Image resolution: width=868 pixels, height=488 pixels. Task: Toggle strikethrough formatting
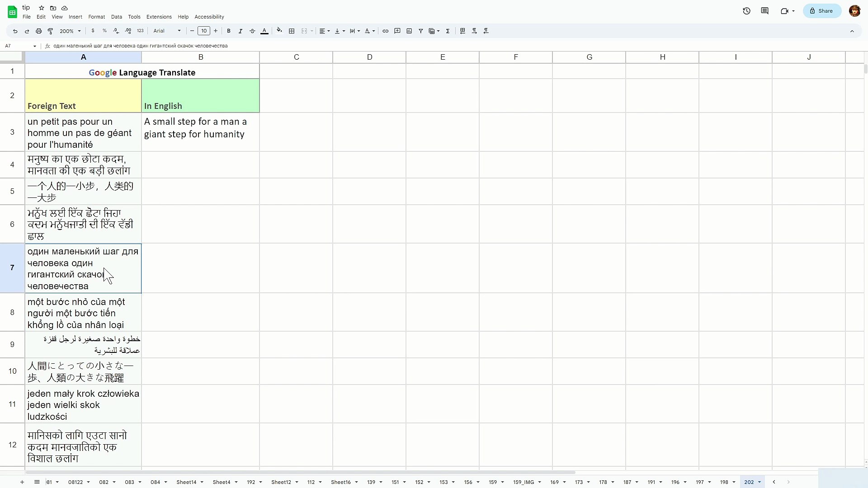click(x=252, y=31)
